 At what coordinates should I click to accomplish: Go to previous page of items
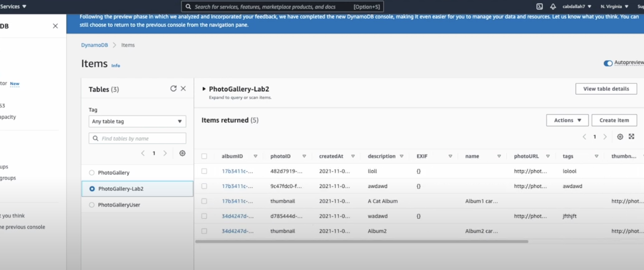[x=585, y=137]
